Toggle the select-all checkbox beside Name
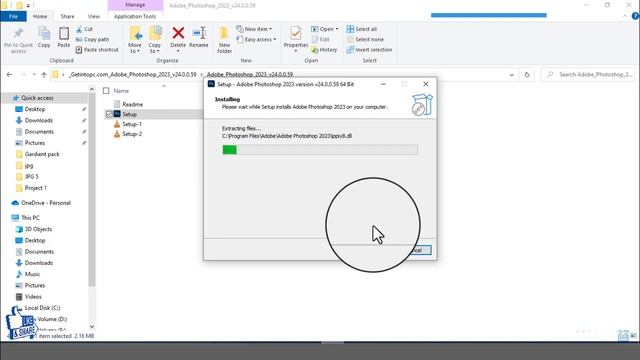The height and width of the screenshot is (360, 640). 106,91
